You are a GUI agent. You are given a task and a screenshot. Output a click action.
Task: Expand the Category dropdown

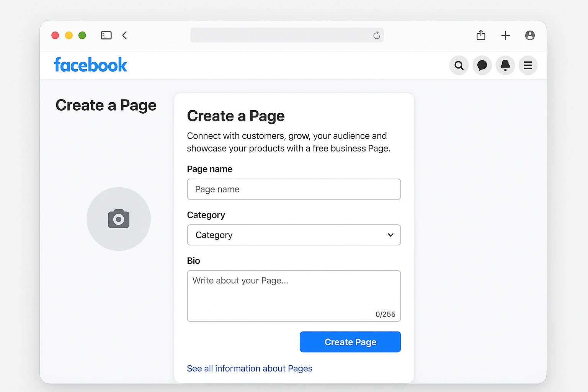click(x=294, y=235)
